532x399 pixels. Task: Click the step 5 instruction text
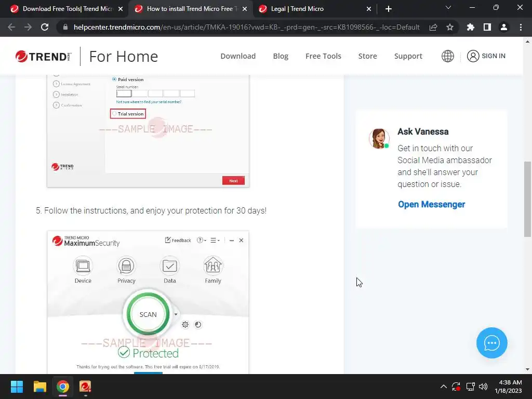[x=151, y=211]
